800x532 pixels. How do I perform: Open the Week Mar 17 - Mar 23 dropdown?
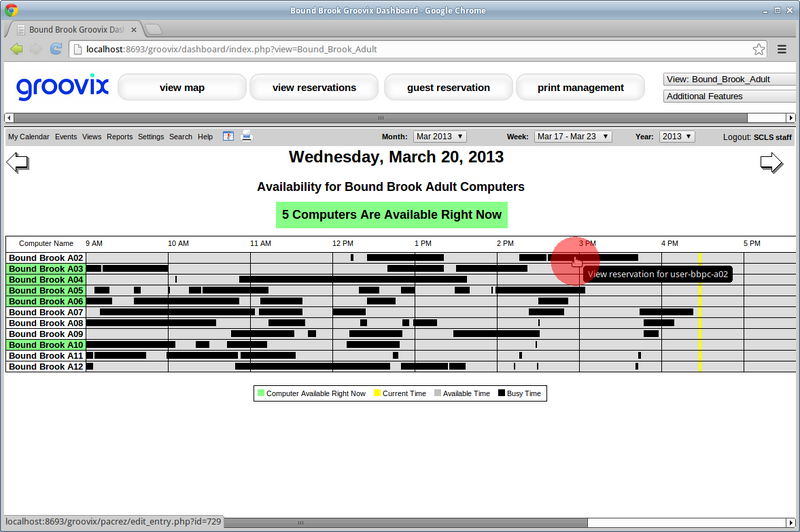point(573,136)
